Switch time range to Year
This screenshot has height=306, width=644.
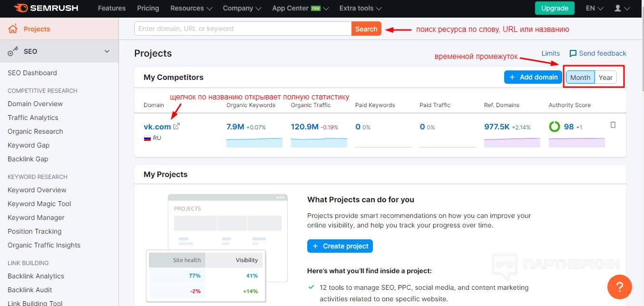point(605,78)
